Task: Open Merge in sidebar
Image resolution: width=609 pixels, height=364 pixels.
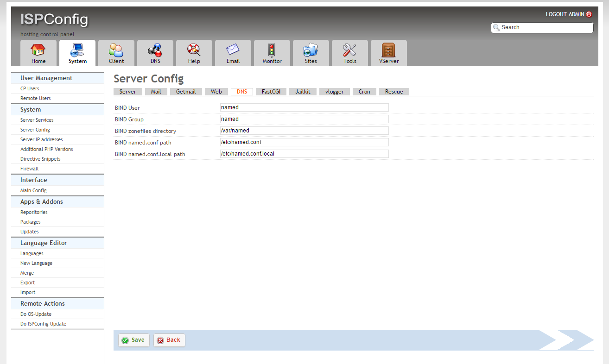Action: (x=27, y=273)
